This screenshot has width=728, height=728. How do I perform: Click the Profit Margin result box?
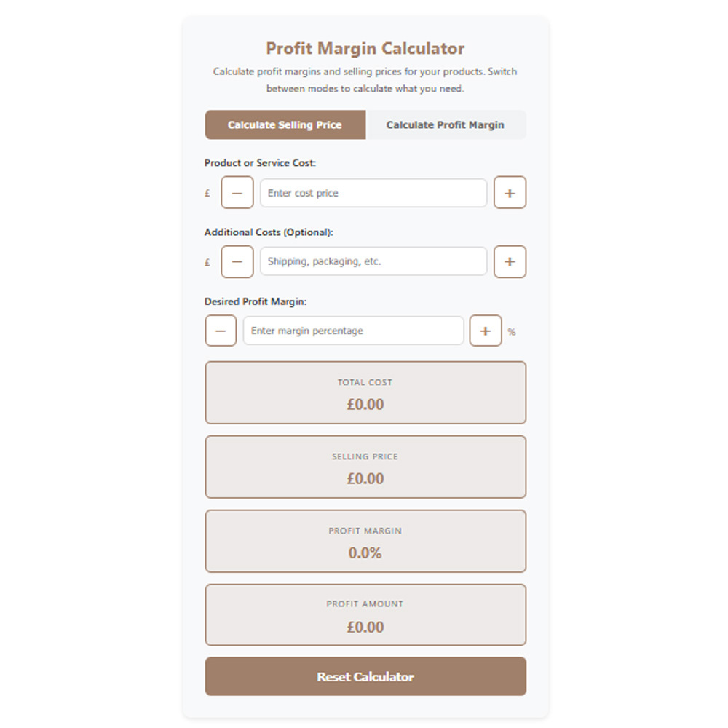(x=365, y=541)
